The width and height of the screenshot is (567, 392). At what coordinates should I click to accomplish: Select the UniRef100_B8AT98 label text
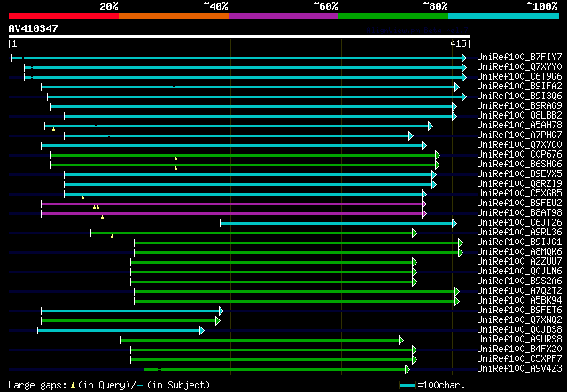point(519,213)
